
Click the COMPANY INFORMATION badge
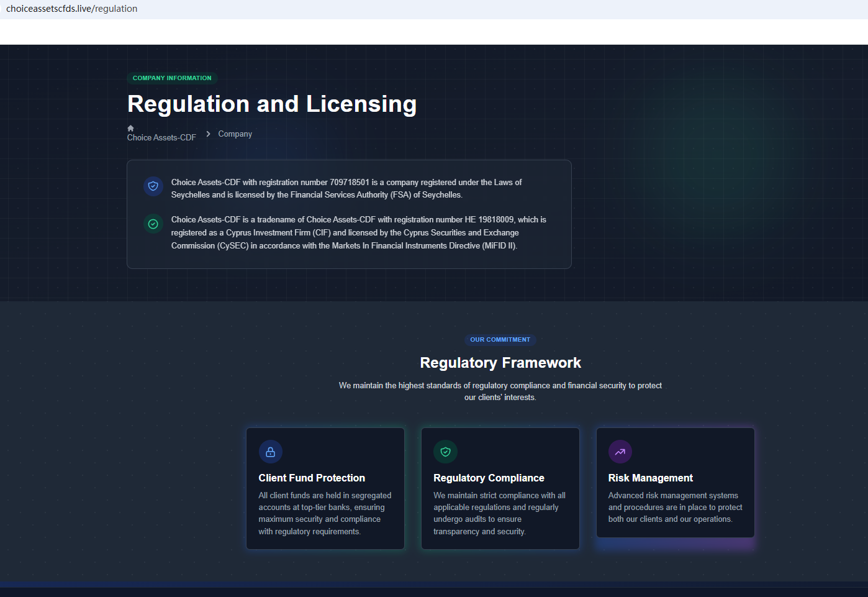(x=172, y=78)
